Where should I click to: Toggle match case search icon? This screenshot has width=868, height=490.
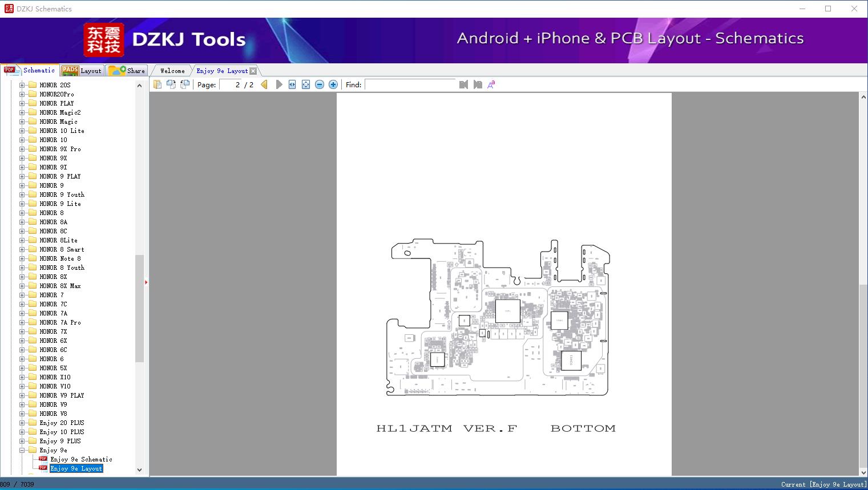point(491,84)
